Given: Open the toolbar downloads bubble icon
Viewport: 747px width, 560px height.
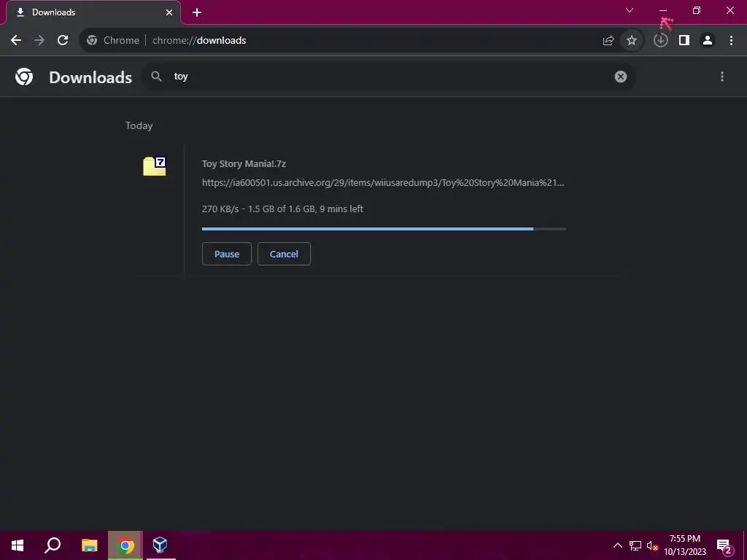Looking at the screenshot, I should click(661, 41).
